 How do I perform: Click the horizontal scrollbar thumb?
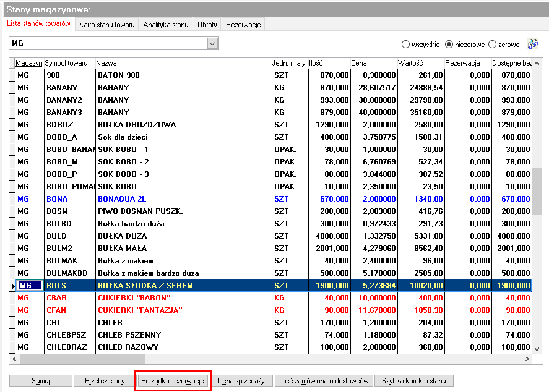point(83,359)
